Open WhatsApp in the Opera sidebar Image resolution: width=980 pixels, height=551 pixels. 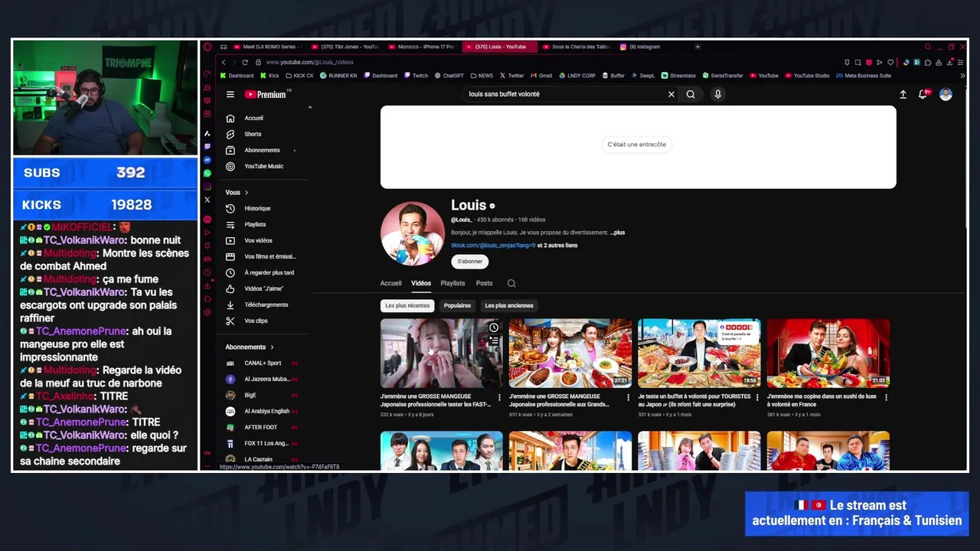point(207,173)
